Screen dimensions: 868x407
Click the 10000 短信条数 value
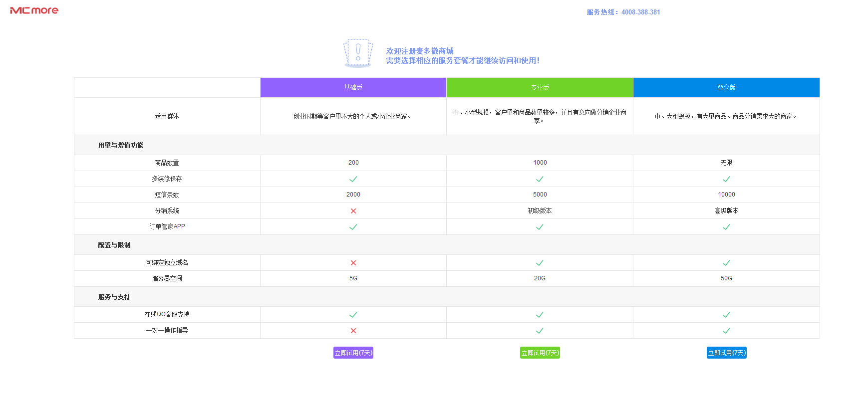pos(726,195)
